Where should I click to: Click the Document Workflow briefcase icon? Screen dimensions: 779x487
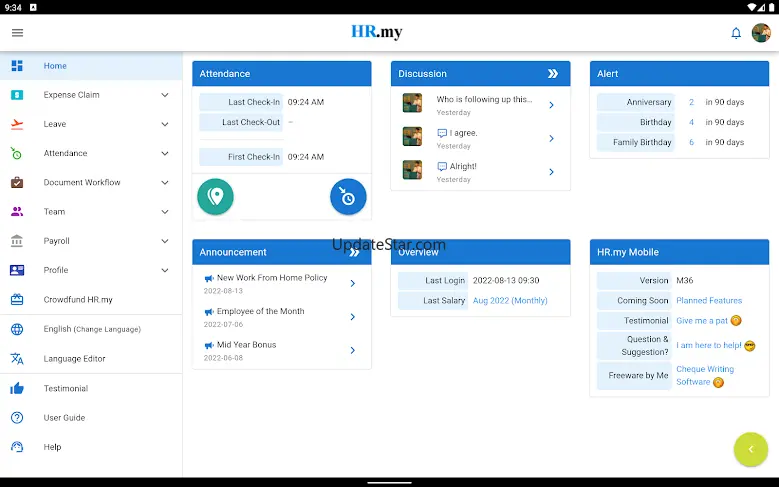click(17, 182)
